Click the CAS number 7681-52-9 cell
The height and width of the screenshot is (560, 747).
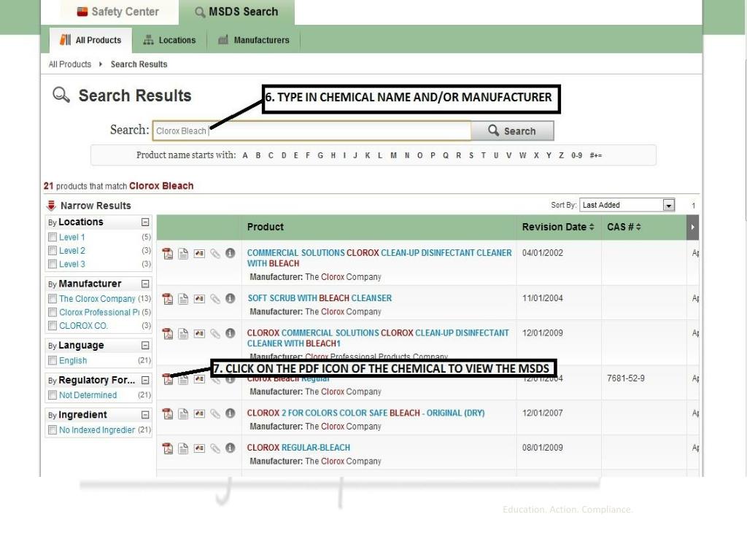pos(625,378)
